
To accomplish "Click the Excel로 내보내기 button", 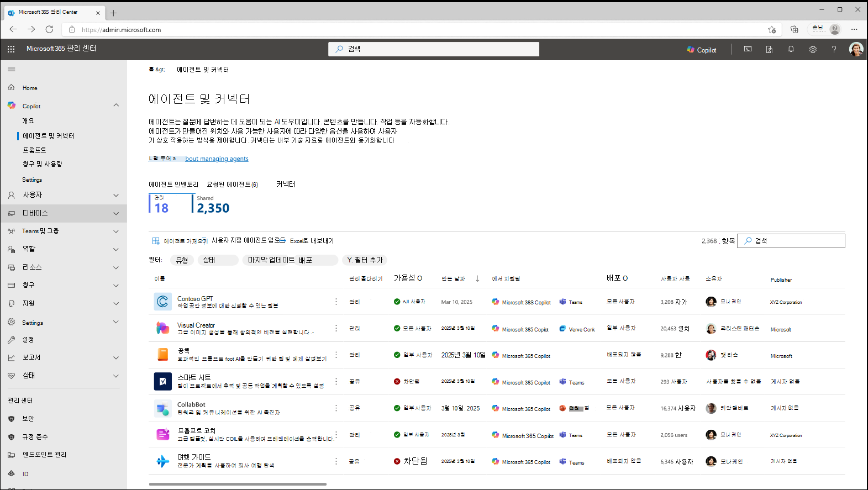I will click(312, 241).
